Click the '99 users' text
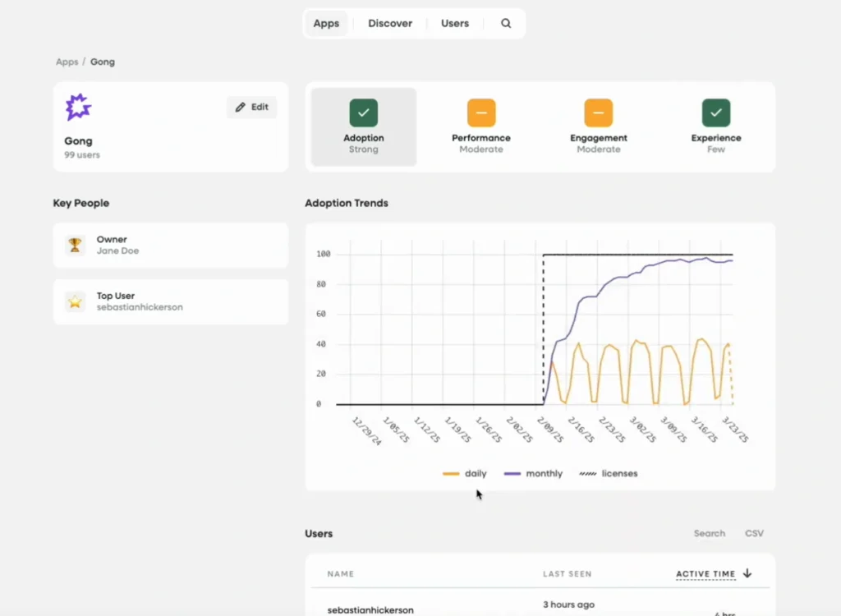The height and width of the screenshot is (616, 841). [x=82, y=154]
